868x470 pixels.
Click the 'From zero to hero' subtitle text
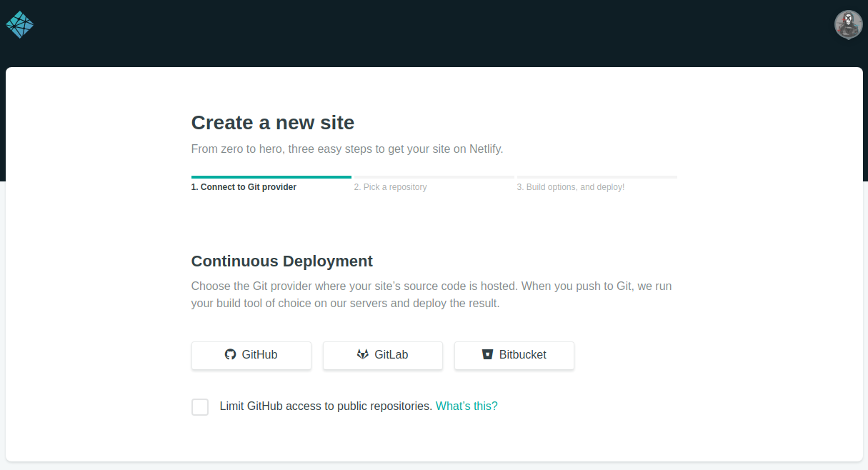[x=347, y=149]
